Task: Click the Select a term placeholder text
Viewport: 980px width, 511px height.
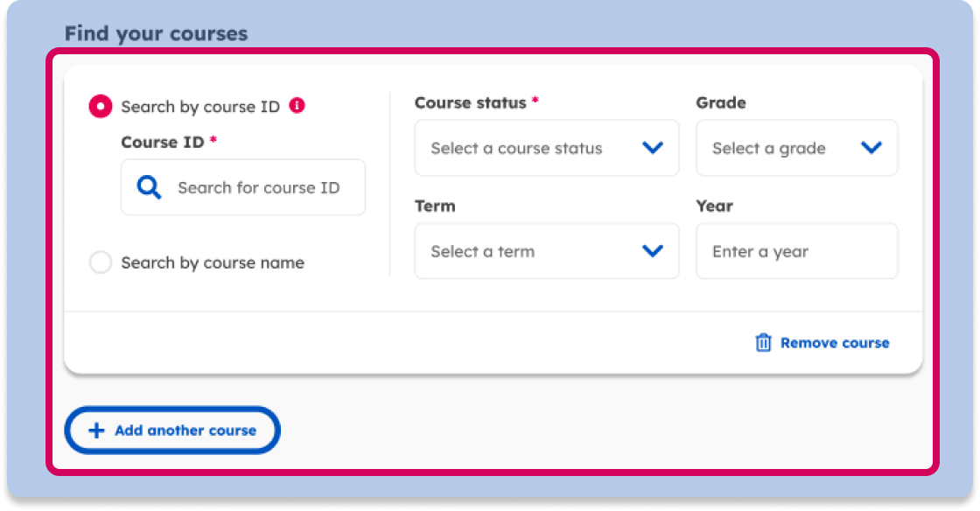Action: [x=482, y=252]
